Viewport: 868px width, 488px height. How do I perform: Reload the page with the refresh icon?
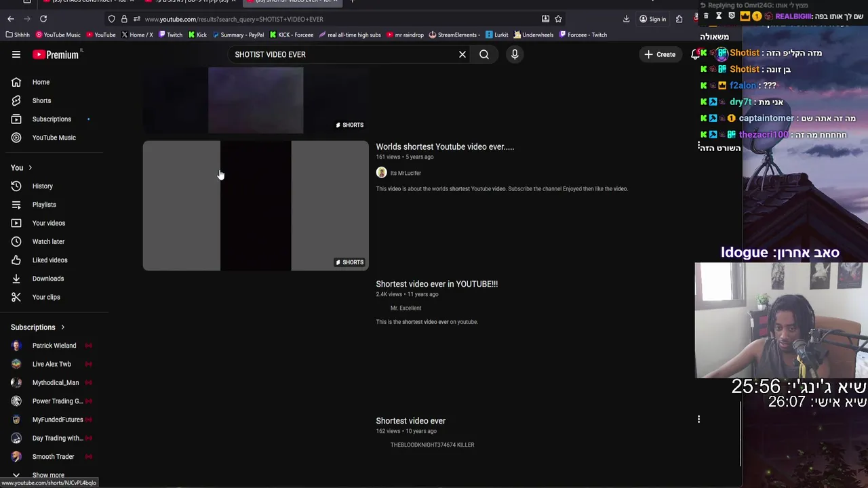point(43,19)
